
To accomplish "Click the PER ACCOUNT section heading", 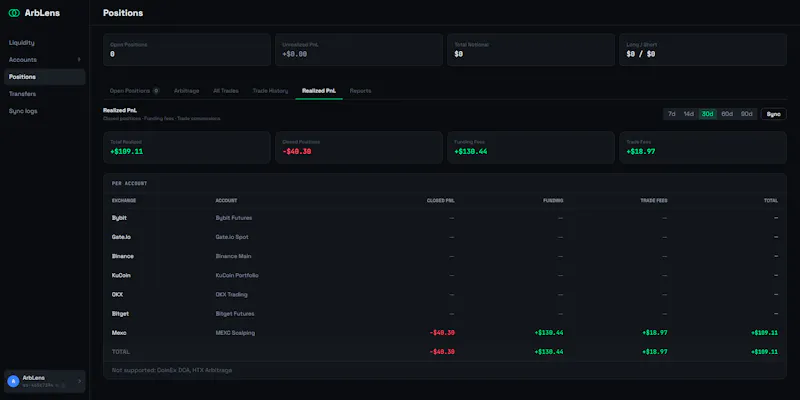I will [x=130, y=183].
